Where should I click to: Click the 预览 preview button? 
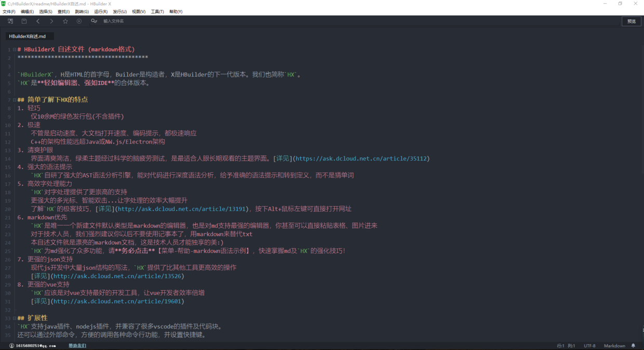click(632, 21)
